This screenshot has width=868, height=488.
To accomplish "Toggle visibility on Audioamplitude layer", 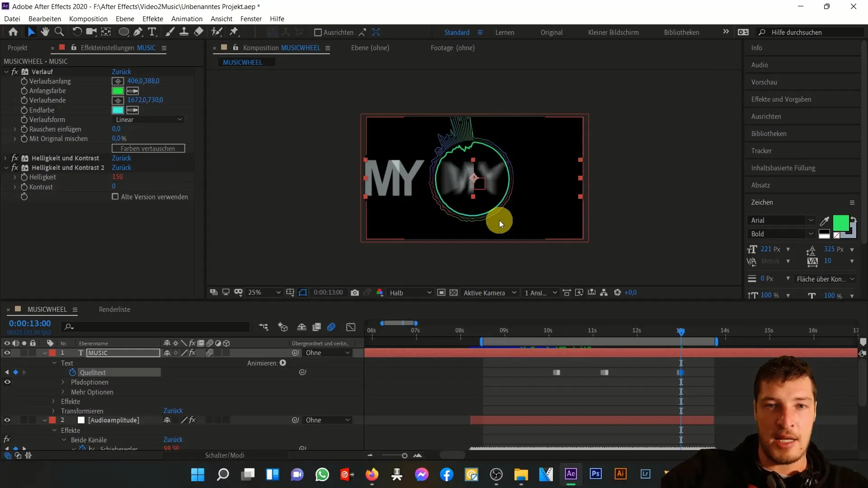I will tap(7, 420).
